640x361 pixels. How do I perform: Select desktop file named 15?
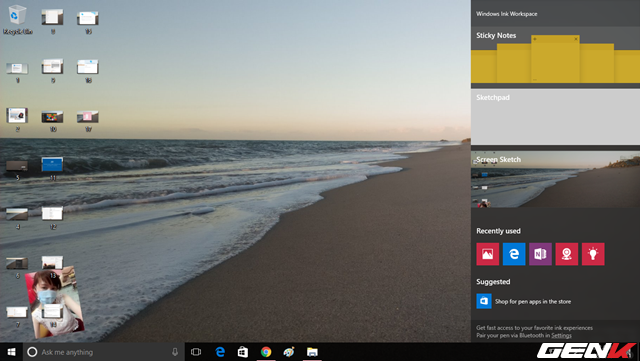point(88,22)
